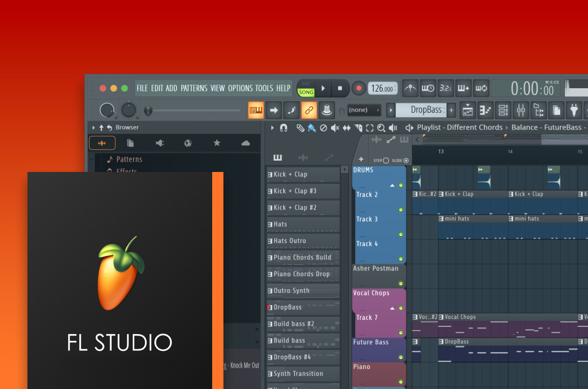Viewport: 588px width, 389px height.
Task: Enable wait for input before recording
Action: [428, 88]
